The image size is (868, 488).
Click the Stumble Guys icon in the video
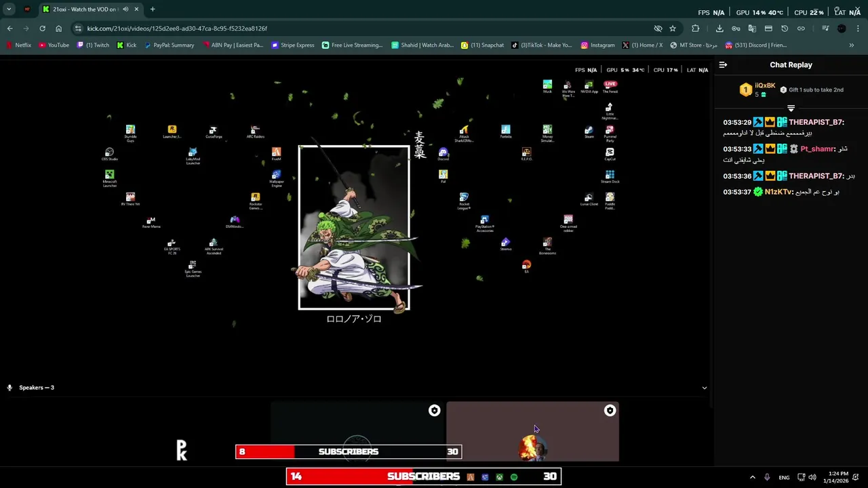coord(130,133)
